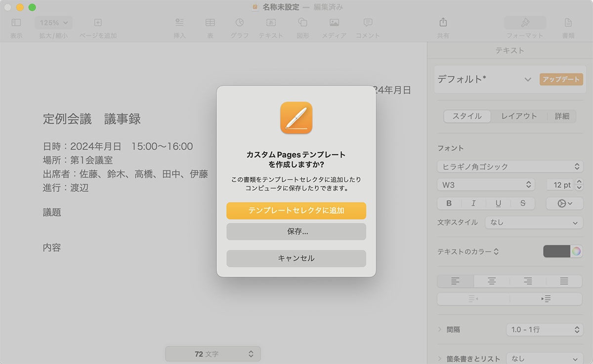This screenshot has width=593, height=364.
Task: Click the Table (表) toolbar icon
Action: click(210, 23)
